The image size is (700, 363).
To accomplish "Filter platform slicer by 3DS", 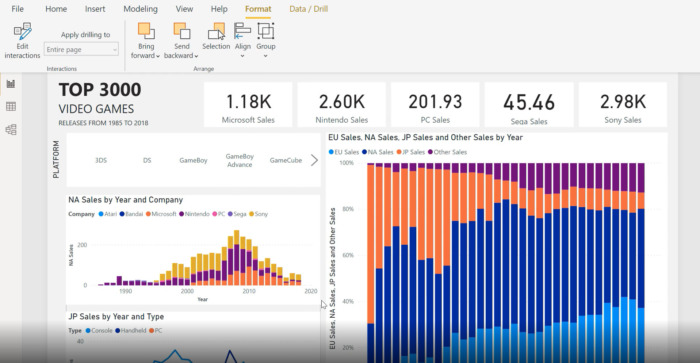I will tap(101, 160).
